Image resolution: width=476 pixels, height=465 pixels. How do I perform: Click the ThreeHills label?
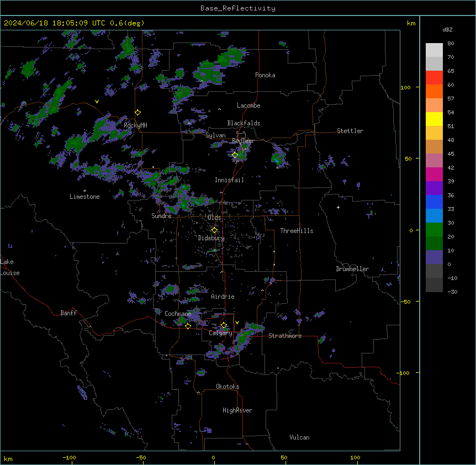(x=297, y=231)
